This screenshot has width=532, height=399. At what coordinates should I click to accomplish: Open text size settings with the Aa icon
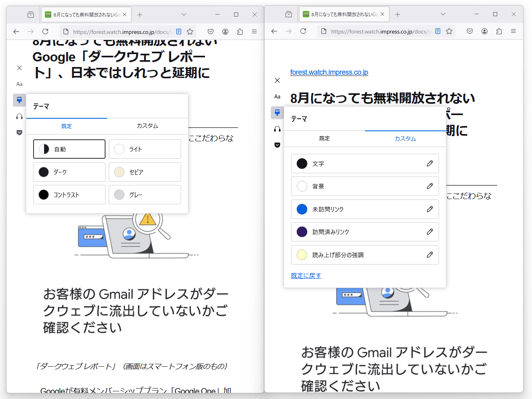click(19, 84)
